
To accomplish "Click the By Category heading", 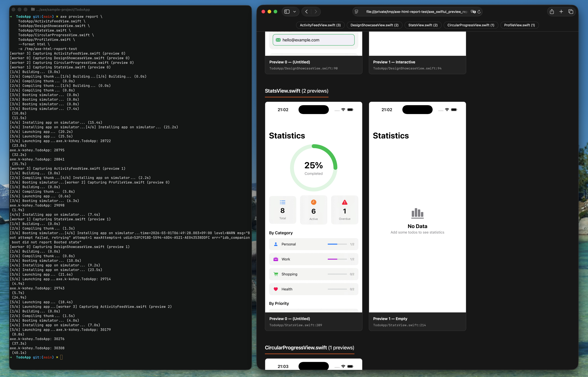I will [x=281, y=233].
